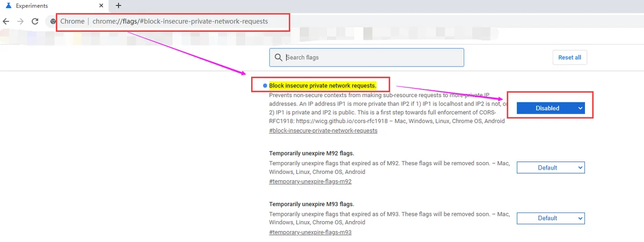Open a new tab with plus button
Screen dimensions: 644x242
coord(119,5)
